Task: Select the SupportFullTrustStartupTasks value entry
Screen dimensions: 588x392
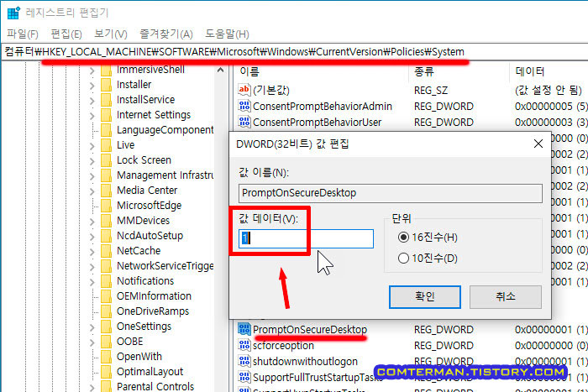Action: point(318,377)
